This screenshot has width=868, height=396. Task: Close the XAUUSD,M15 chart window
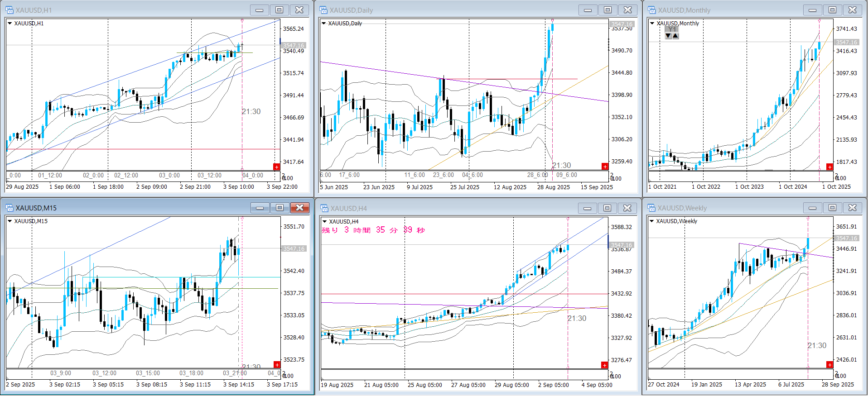299,208
